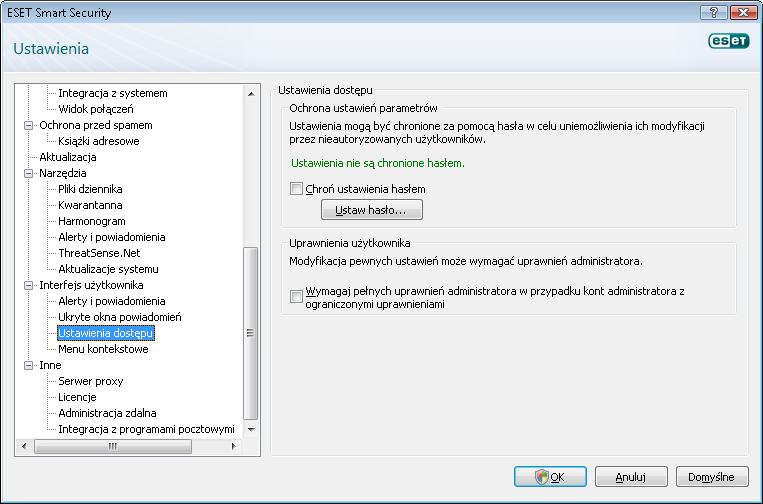The image size is (763, 504).
Task: Click green text Ustawienia nie są chronione hasłem
Action: point(378,163)
